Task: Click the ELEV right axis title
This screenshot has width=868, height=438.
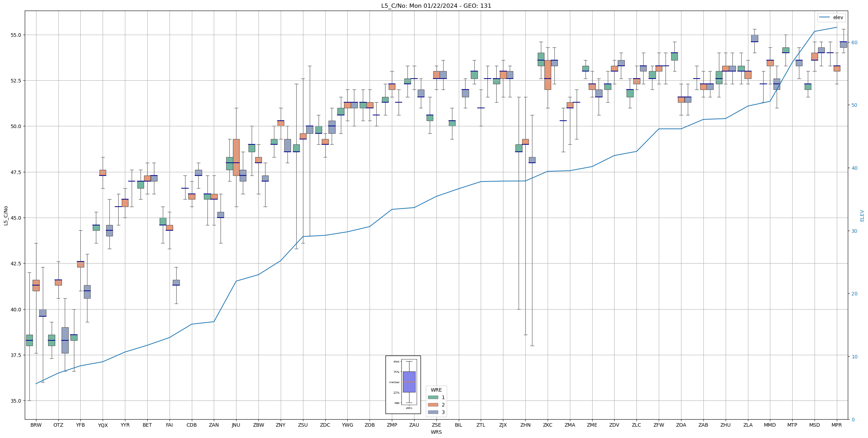Action: pyautogui.click(x=862, y=215)
